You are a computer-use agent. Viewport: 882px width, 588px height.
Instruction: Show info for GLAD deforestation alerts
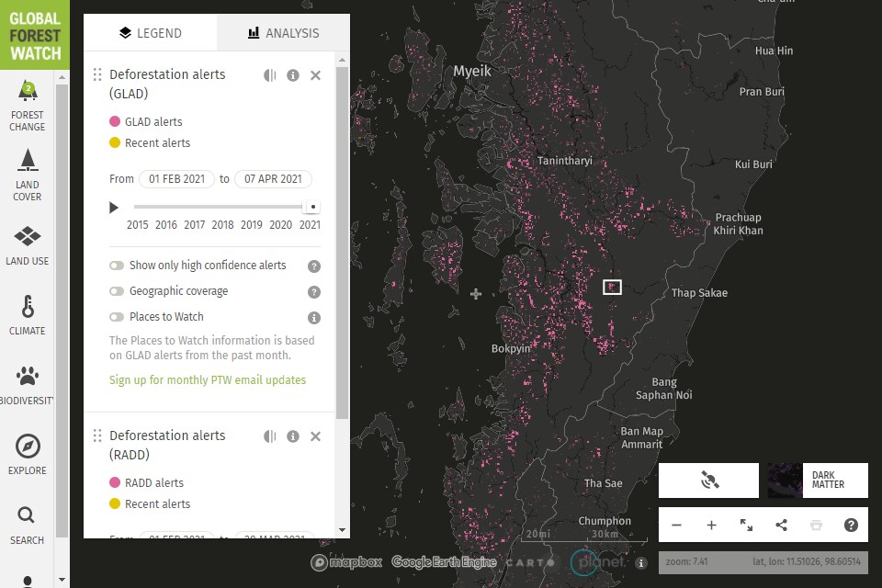click(293, 75)
